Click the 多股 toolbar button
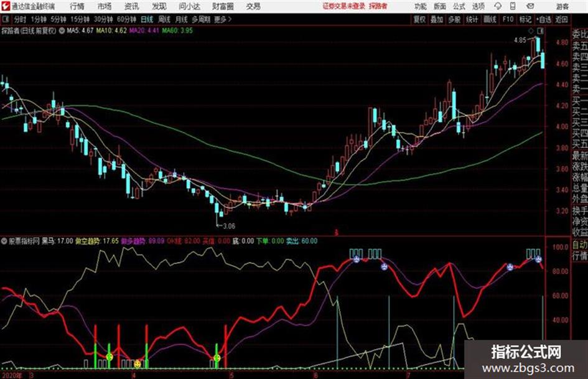The width and height of the screenshot is (588, 379). click(454, 19)
